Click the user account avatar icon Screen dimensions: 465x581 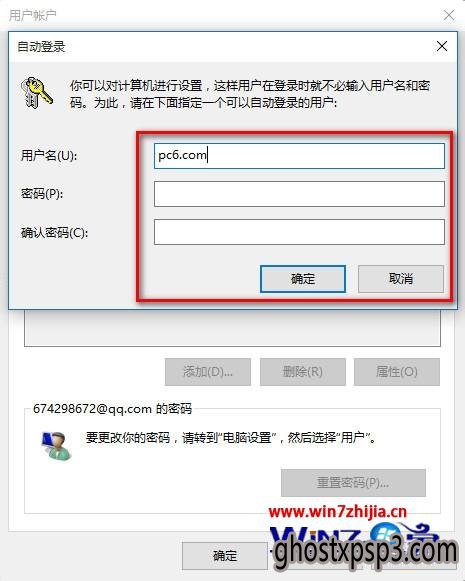click(56, 445)
